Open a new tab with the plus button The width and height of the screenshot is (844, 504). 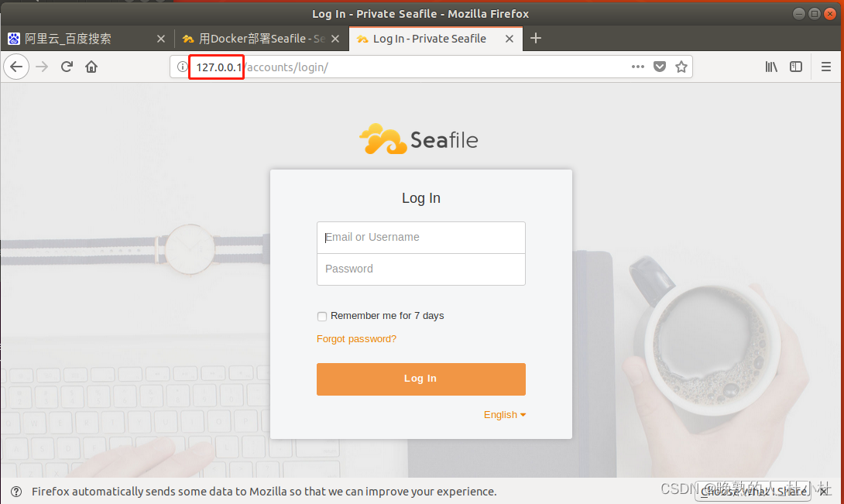[536, 38]
